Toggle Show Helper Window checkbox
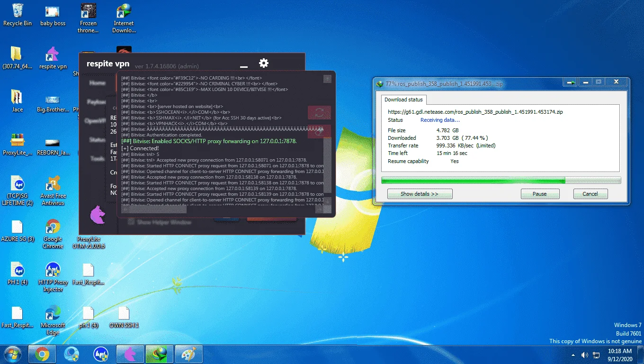The width and height of the screenshot is (644, 364). click(x=131, y=222)
